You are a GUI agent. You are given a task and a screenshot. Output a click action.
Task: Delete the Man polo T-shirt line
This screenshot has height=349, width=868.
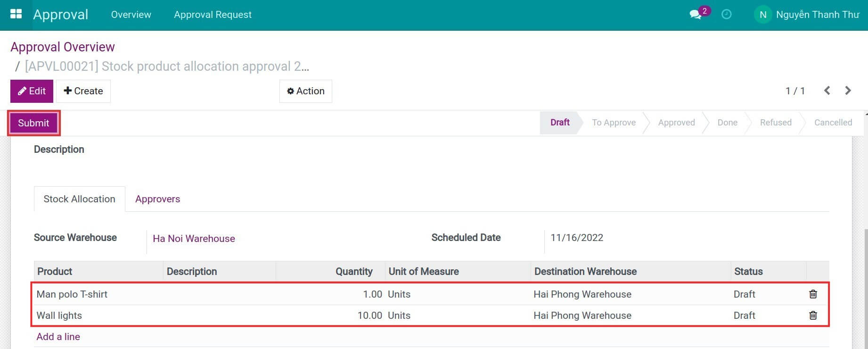click(813, 294)
